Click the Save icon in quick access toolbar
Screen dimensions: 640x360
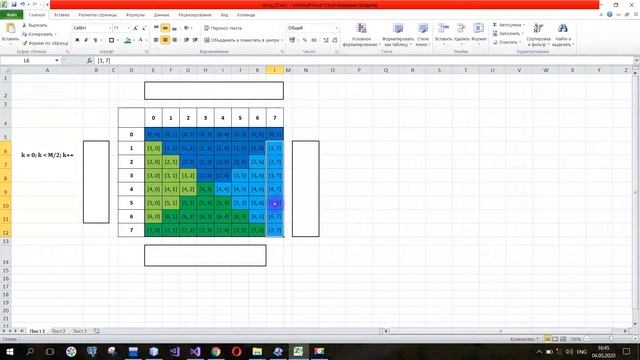pos(13,4)
